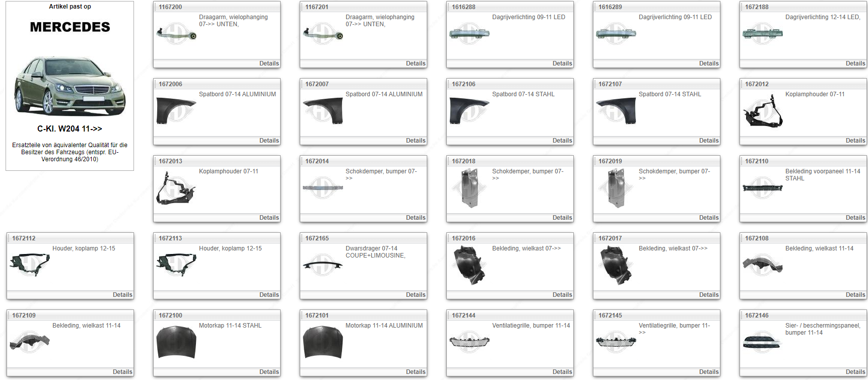Select the aluminium fender image 1672006

176,111
